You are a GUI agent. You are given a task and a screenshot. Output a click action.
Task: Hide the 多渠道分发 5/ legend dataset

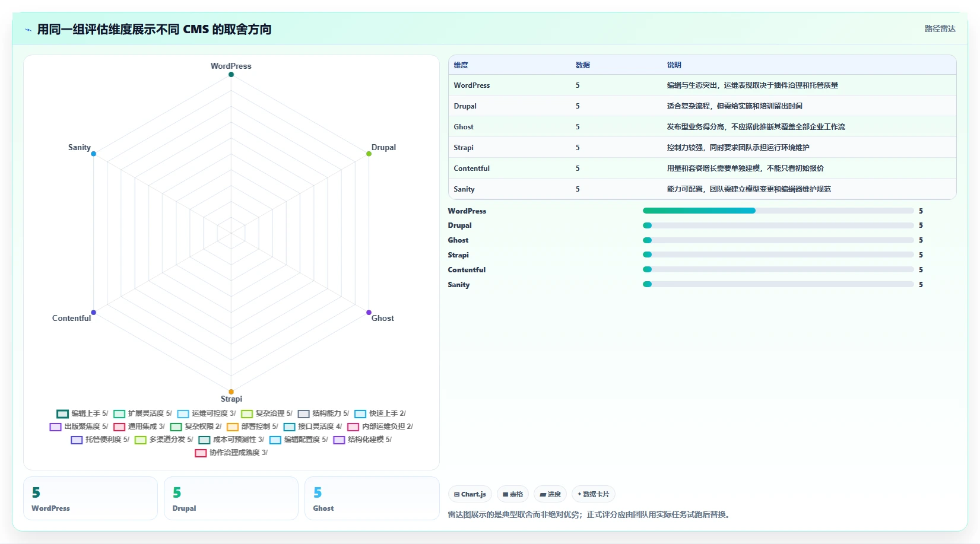pos(164,440)
